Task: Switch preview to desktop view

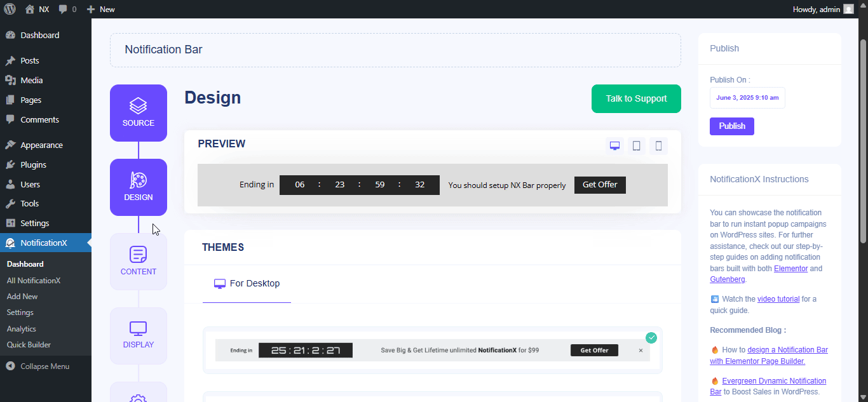Action: 614,146
